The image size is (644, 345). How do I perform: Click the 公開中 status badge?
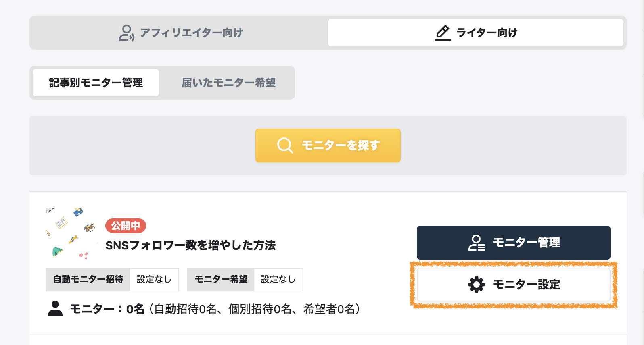pos(125,226)
